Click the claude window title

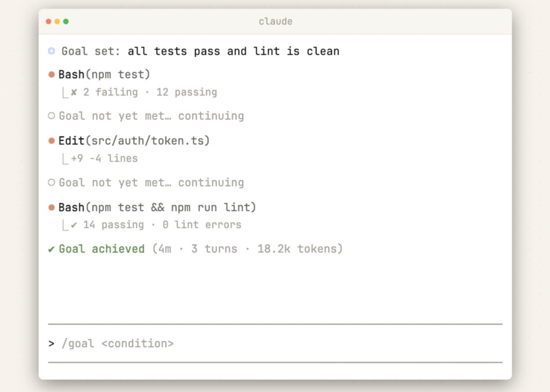click(x=276, y=21)
